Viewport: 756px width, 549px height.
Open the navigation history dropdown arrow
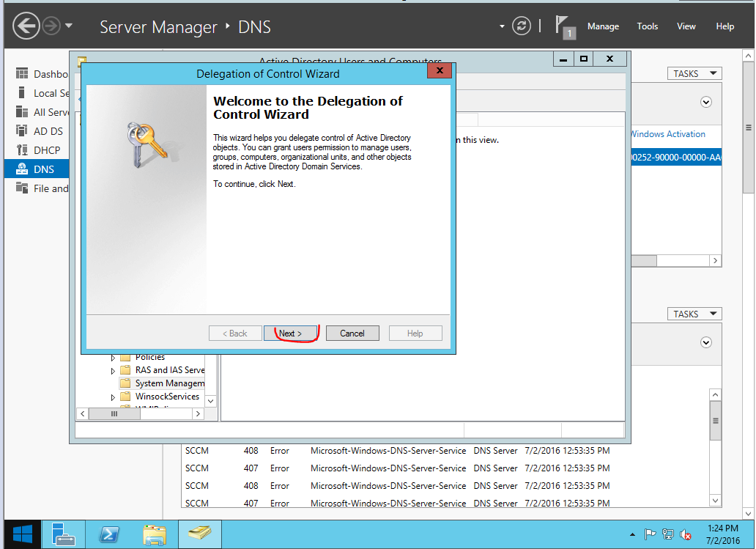(69, 26)
